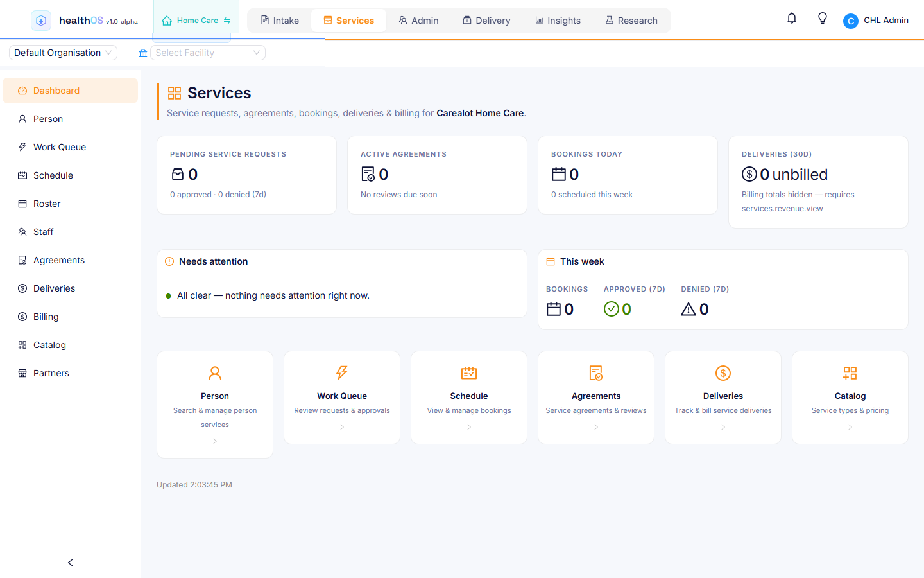Click the Deliveries card dollar icon
The height and width of the screenshot is (578, 924).
click(x=723, y=373)
